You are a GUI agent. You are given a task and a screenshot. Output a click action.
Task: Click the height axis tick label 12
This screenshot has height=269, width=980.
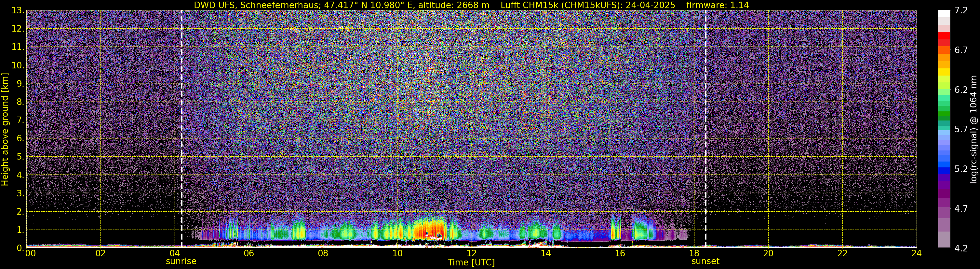[x=18, y=29]
